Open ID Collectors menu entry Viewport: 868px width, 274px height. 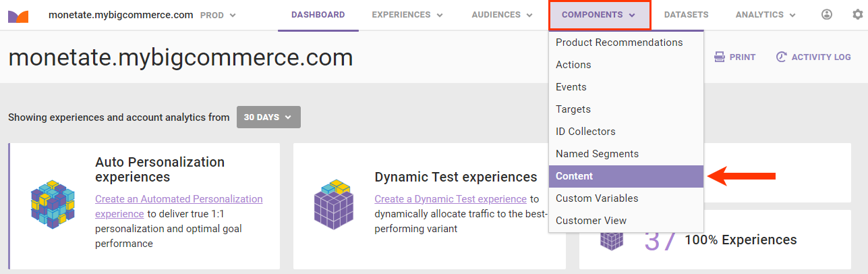pyautogui.click(x=627, y=132)
